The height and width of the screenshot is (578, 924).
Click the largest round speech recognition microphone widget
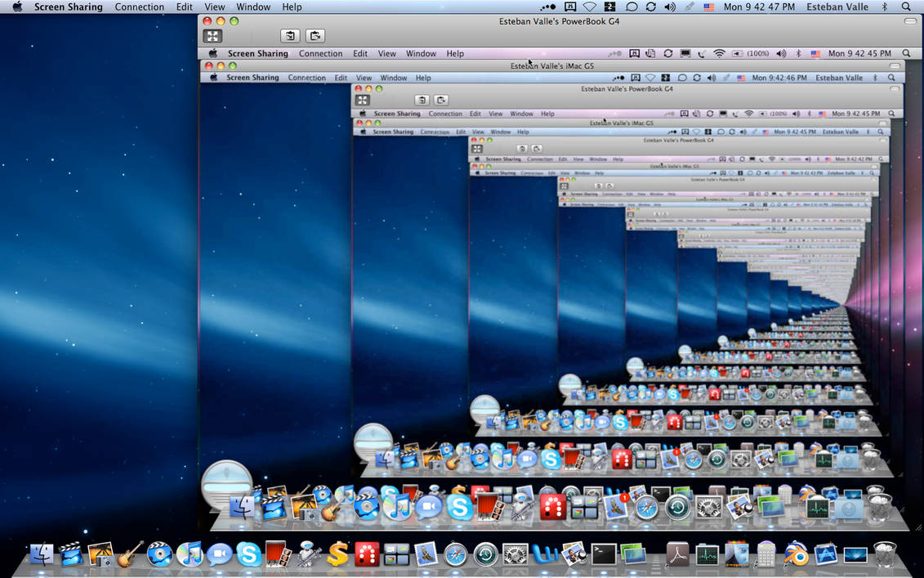click(x=226, y=484)
